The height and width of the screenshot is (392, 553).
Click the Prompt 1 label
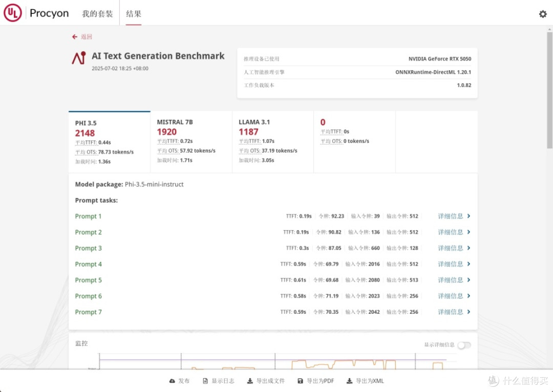point(88,216)
